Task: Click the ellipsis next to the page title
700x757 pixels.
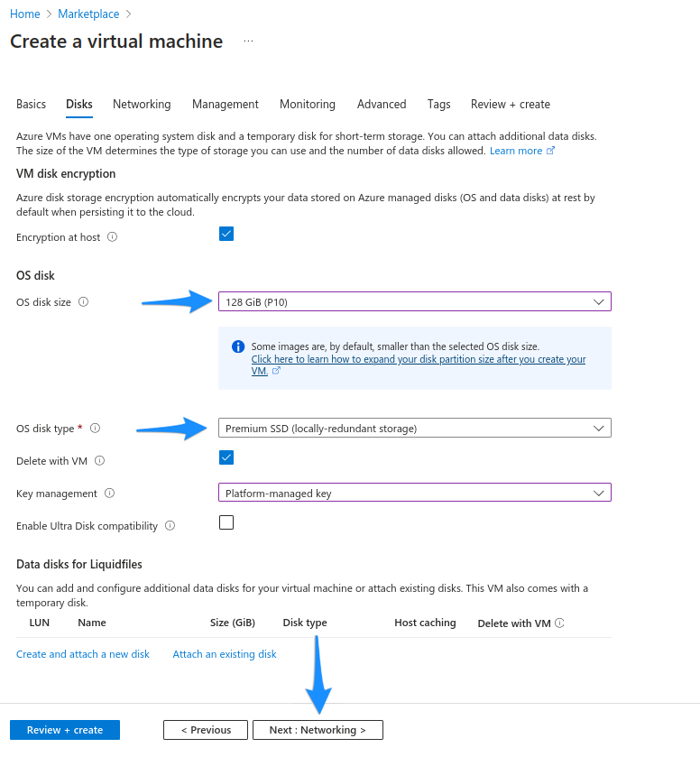Action: 248,42
